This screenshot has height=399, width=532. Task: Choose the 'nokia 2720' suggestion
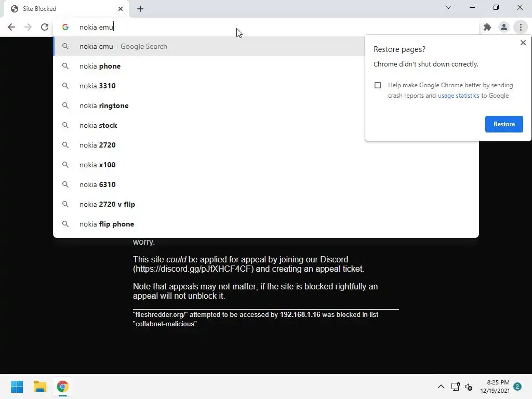pos(266,145)
